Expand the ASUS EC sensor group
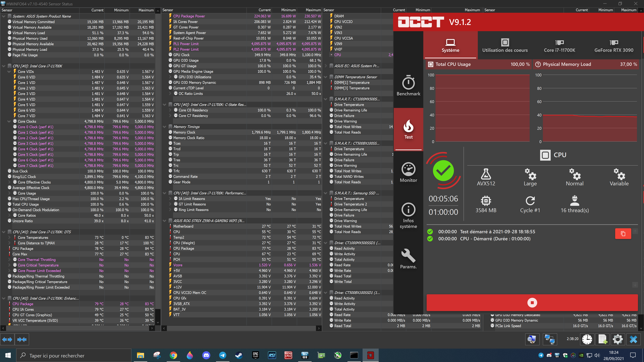 pos(326,66)
